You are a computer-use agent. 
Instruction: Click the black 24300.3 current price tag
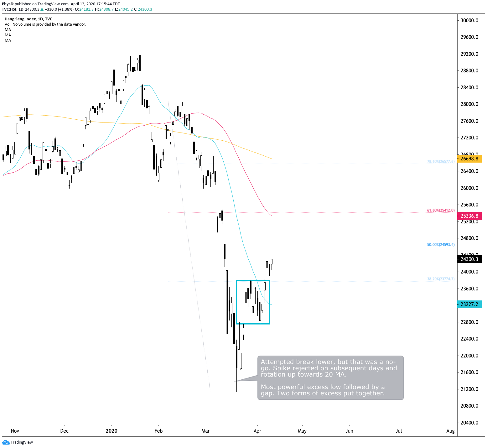469,259
